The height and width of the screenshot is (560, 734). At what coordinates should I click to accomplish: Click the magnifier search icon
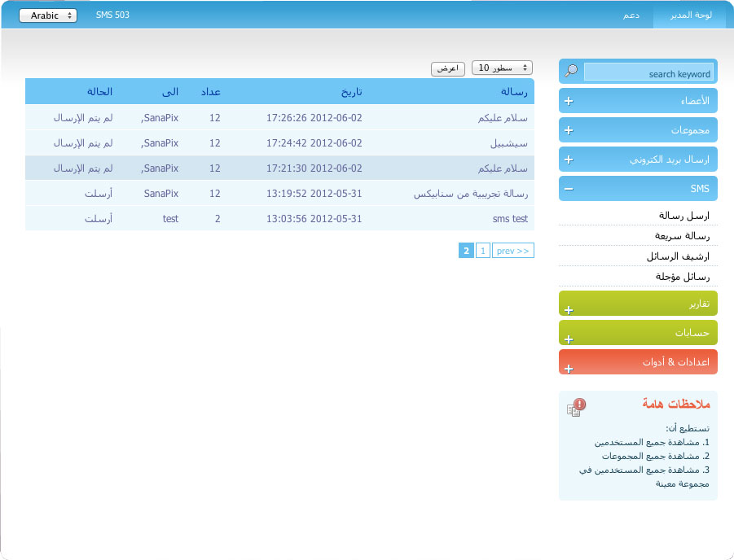pos(571,72)
